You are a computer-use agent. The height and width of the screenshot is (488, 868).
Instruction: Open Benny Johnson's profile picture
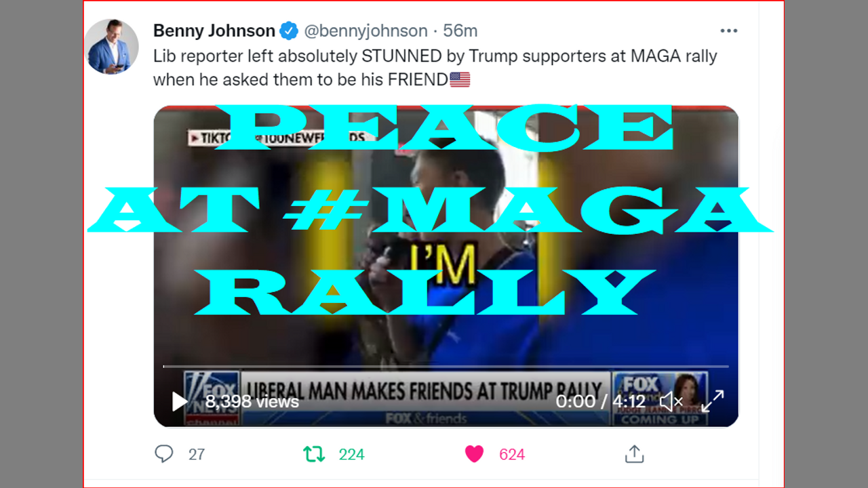click(x=112, y=47)
